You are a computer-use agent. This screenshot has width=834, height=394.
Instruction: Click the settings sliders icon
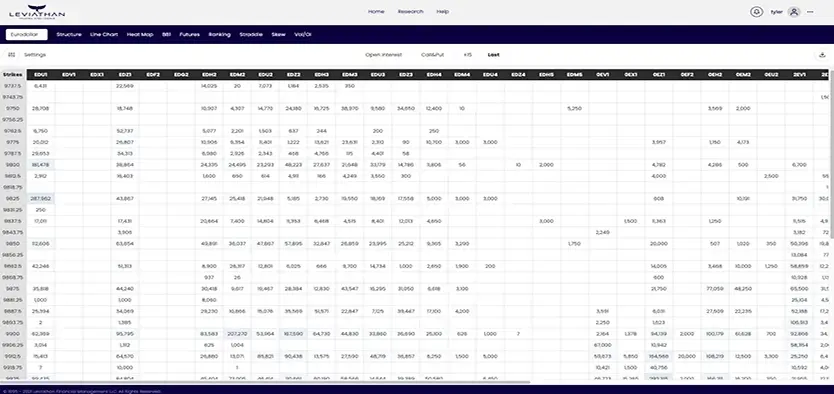[12, 54]
